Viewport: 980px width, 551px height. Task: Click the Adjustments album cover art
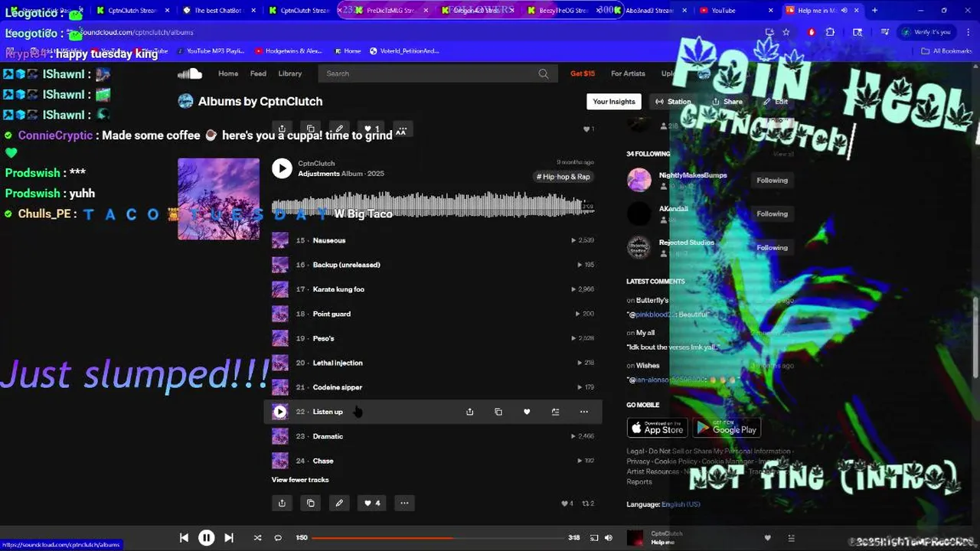click(x=219, y=199)
